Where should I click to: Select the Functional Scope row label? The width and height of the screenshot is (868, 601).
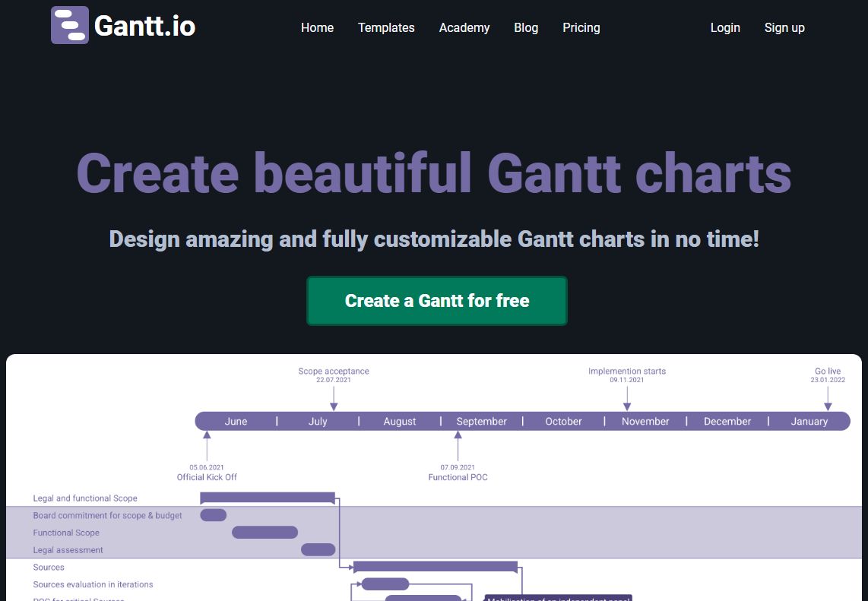(66, 533)
